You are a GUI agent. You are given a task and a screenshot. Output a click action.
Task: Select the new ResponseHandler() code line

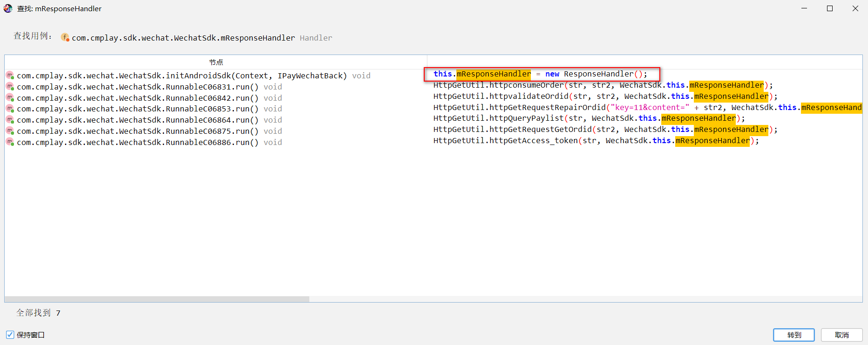click(x=540, y=74)
